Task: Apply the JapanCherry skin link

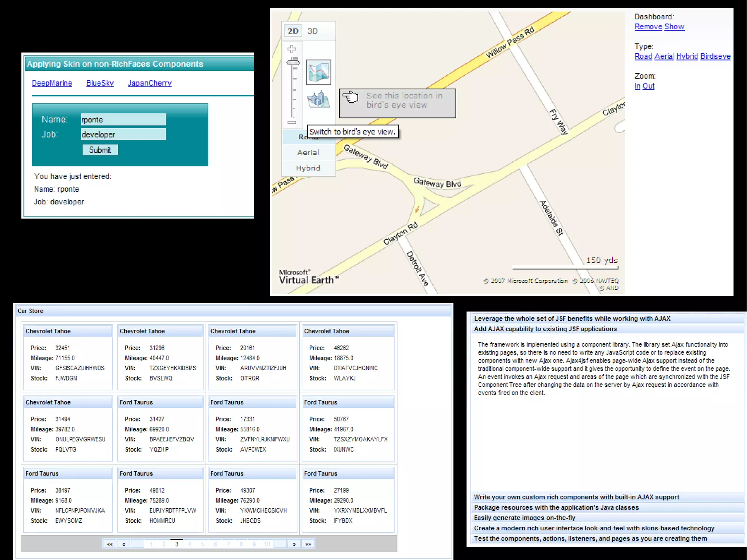Action: pos(150,83)
